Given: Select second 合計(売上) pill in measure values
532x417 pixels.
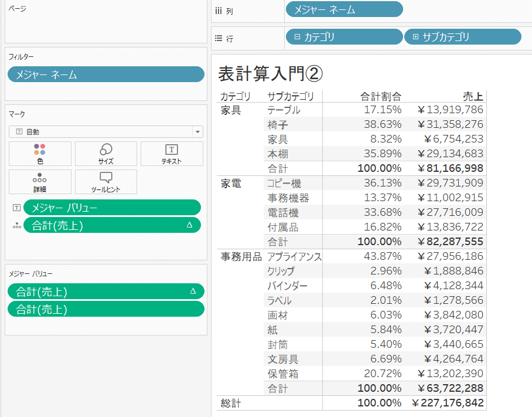Looking at the screenshot, I should pyautogui.click(x=106, y=309).
